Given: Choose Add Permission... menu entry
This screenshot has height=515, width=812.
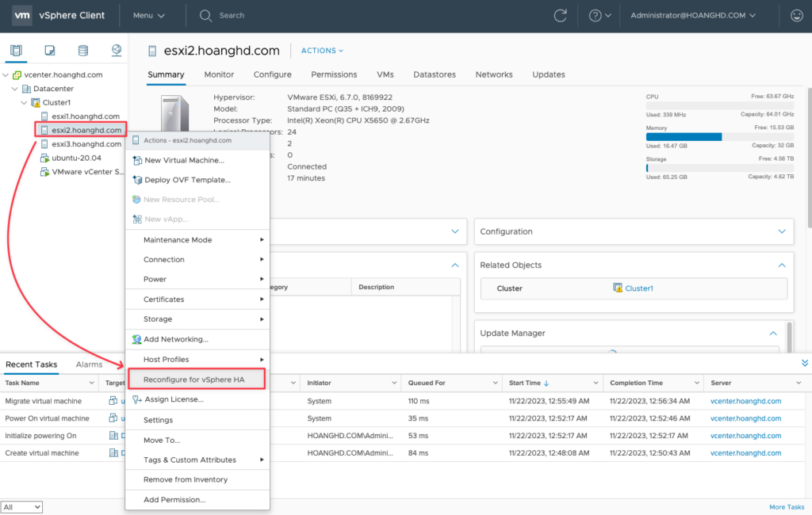Looking at the screenshot, I should coord(197,499).
